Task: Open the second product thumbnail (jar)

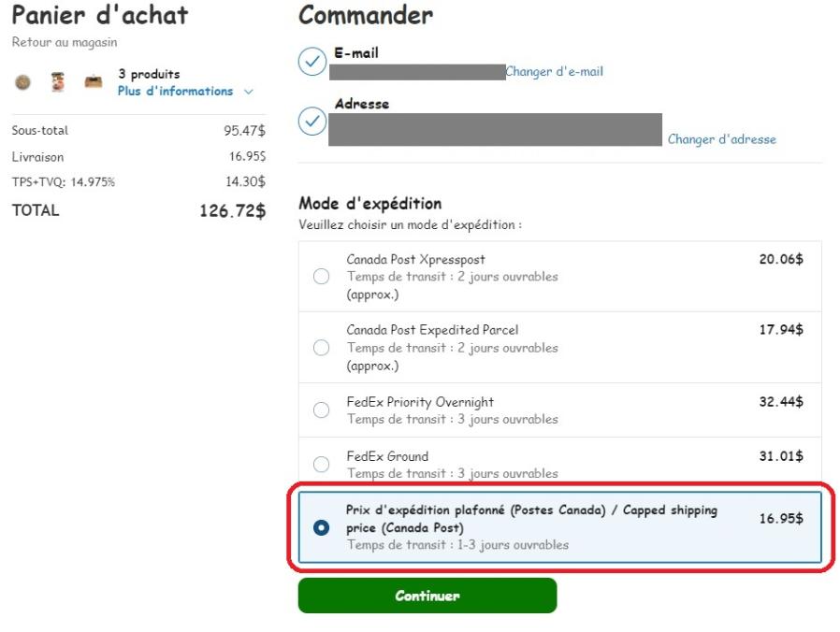Action: 58,82
